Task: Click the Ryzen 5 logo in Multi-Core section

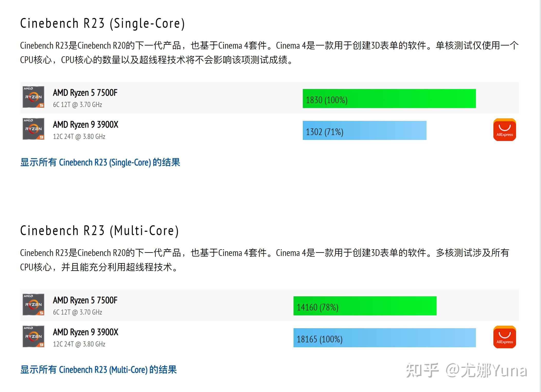Action: 33,305
